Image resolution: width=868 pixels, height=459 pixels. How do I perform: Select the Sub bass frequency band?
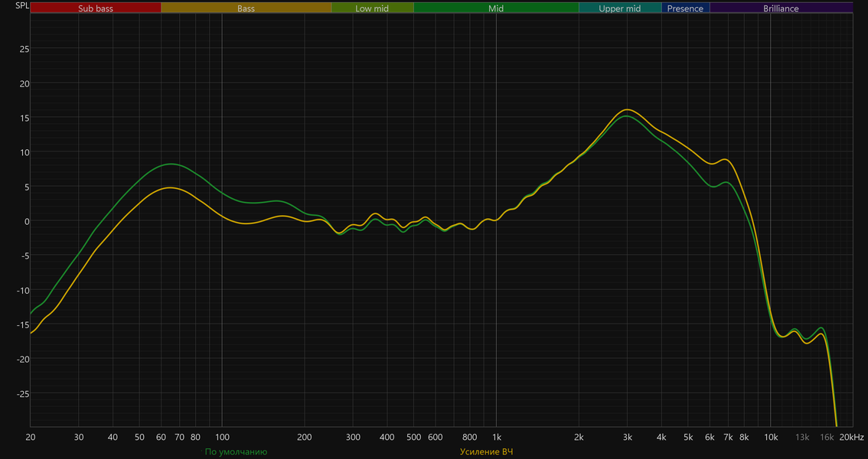[x=96, y=8]
